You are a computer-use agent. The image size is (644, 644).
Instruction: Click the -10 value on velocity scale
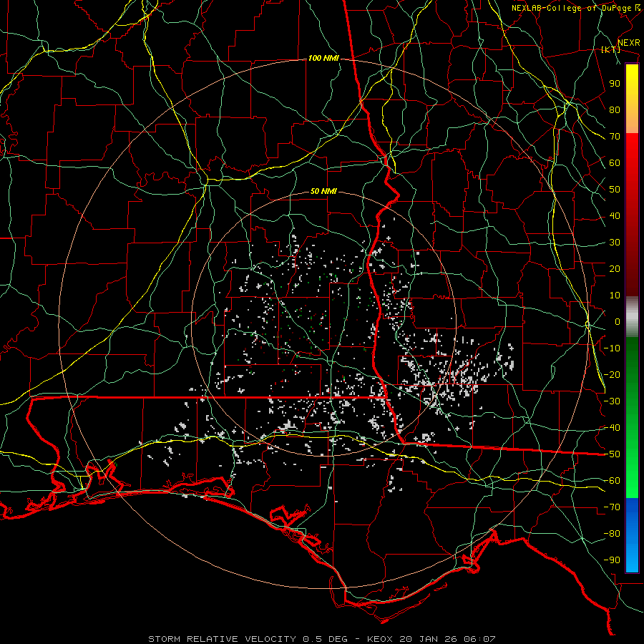point(612,348)
